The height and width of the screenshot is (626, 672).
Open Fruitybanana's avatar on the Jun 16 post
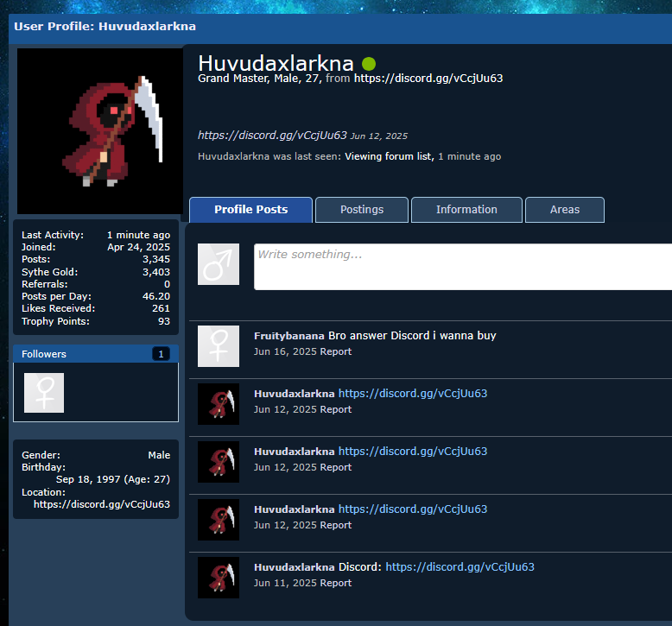pyautogui.click(x=219, y=346)
